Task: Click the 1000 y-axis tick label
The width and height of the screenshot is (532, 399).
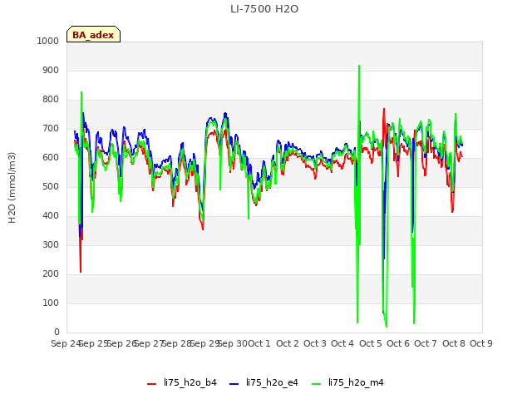Action: [x=48, y=41]
